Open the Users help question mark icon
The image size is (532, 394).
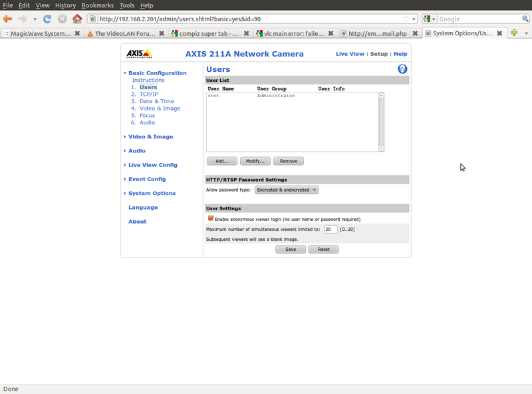pos(402,69)
